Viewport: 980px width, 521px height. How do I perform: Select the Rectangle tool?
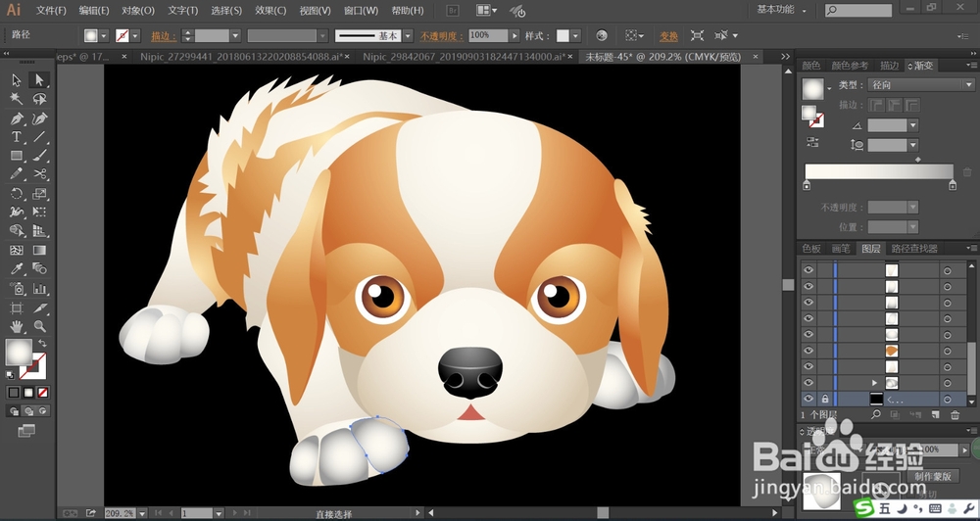click(17, 156)
